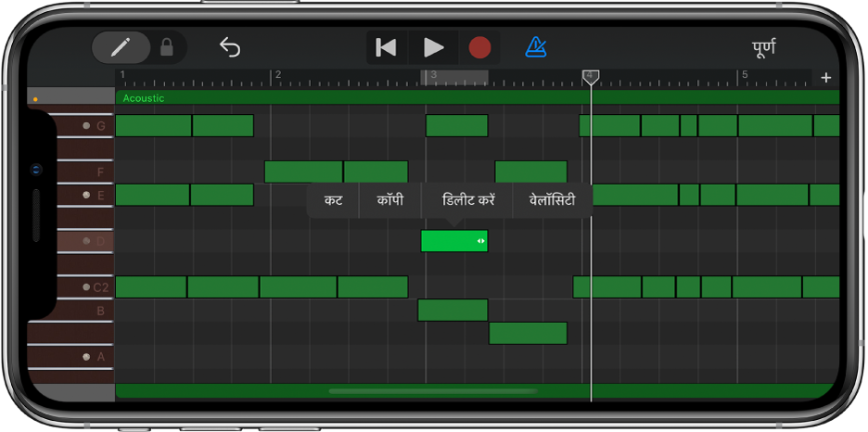Tap bar number 2 in the ruler
Screen dimensions: 868x432
pos(278,74)
